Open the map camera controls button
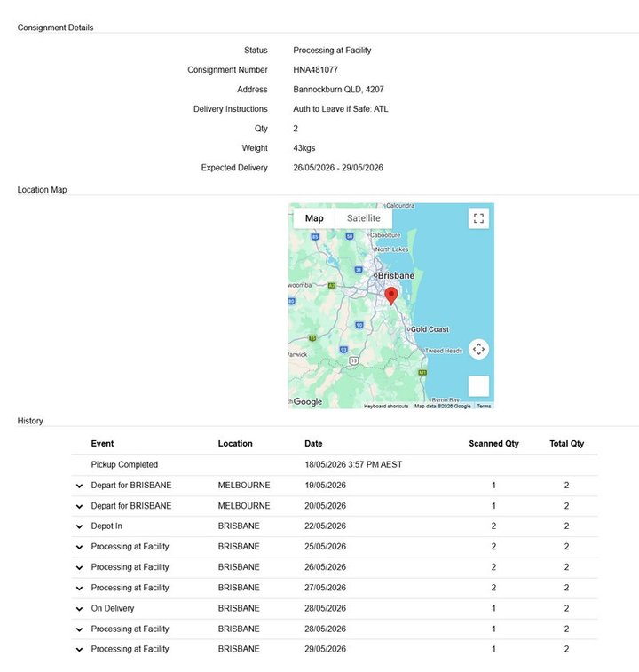639x672 pixels. [478, 349]
